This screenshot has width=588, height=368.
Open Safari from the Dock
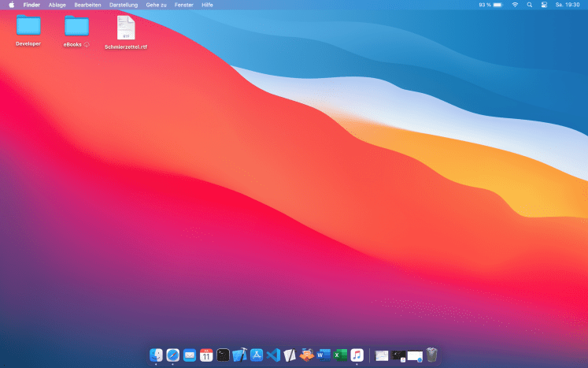tap(172, 355)
